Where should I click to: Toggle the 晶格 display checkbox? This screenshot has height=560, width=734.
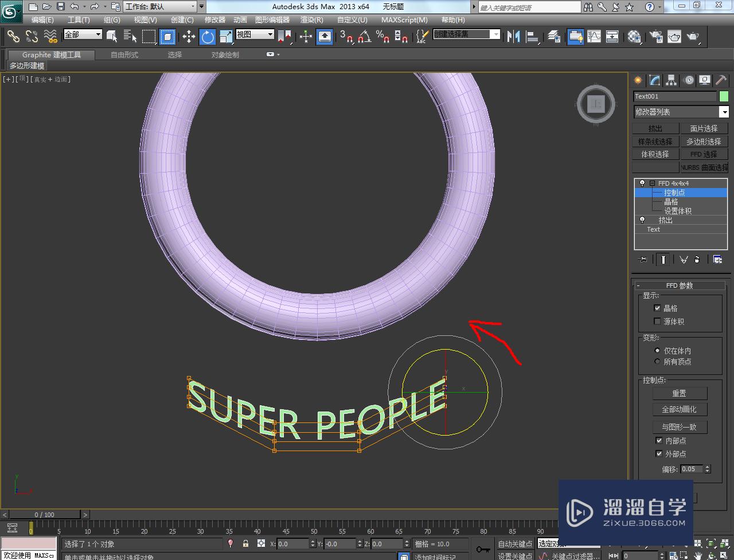click(657, 308)
